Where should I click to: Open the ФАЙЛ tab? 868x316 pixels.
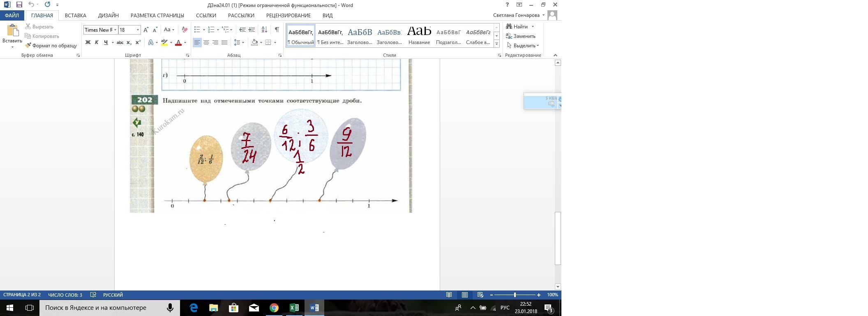12,15
